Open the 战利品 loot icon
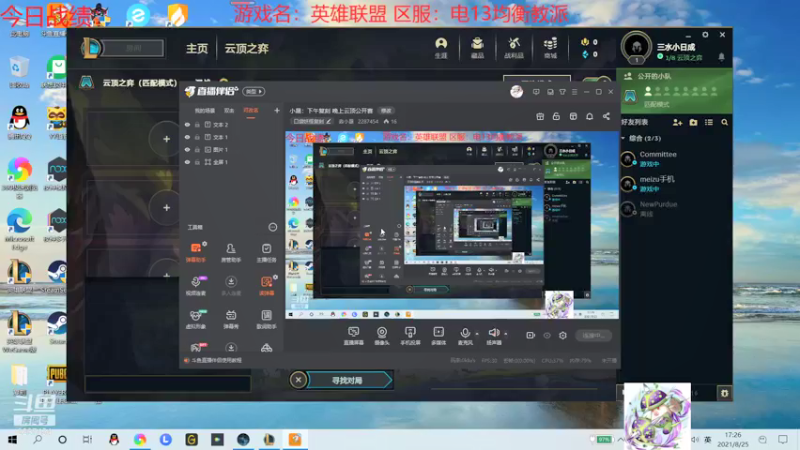This screenshot has height=450, width=800. (514, 47)
